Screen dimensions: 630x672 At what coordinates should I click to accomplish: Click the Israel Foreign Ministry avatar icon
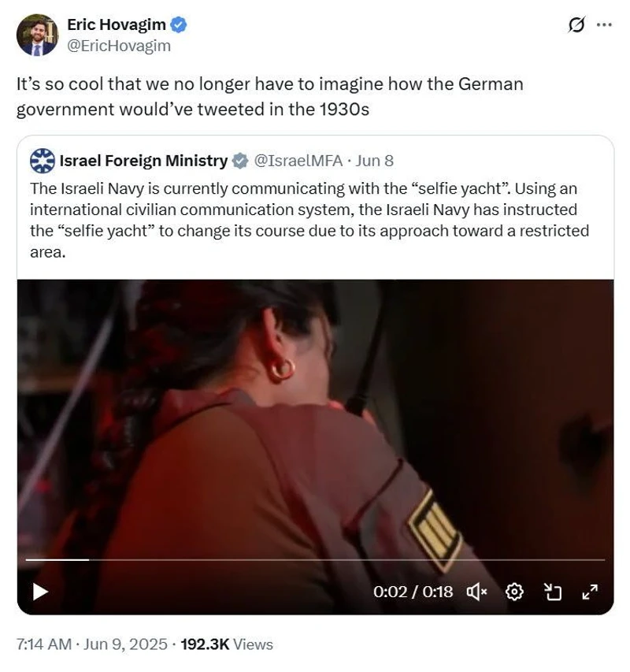[x=43, y=161]
